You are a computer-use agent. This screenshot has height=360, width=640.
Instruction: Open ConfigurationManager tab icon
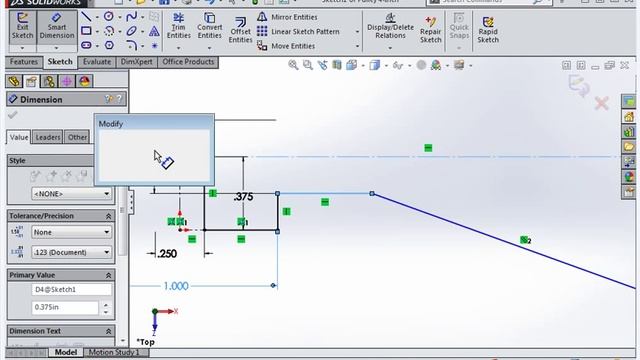(49, 81)
